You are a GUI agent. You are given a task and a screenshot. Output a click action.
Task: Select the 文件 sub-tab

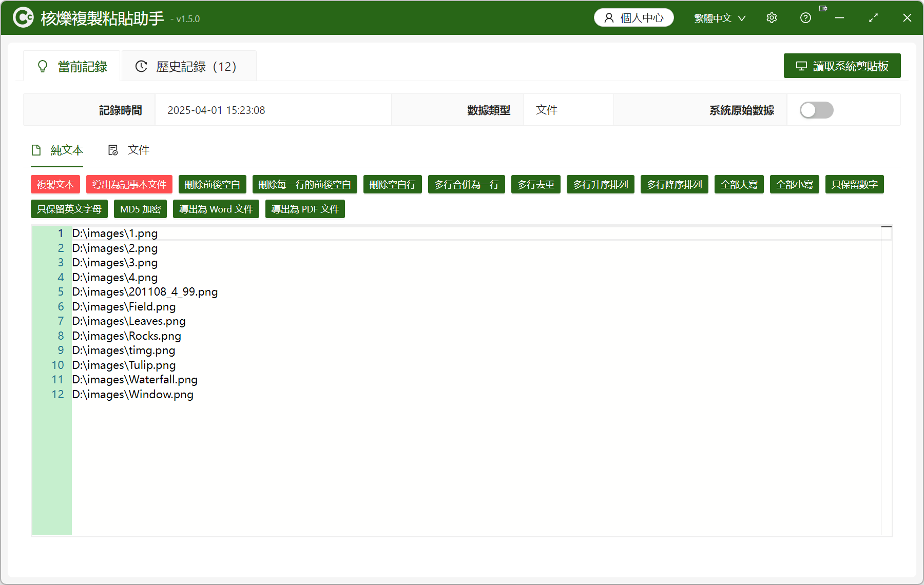(128, 150)
